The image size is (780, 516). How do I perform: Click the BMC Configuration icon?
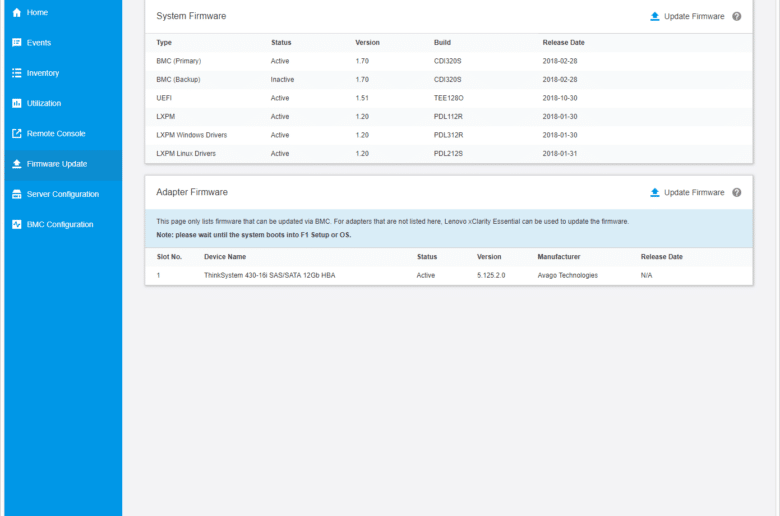click(x=16, y=224)
